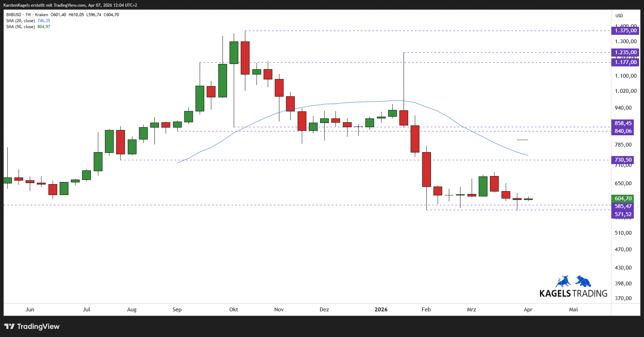Click the TradingView logo icon
The height and width of the screenshot is (337, 644).
point(9,326)
